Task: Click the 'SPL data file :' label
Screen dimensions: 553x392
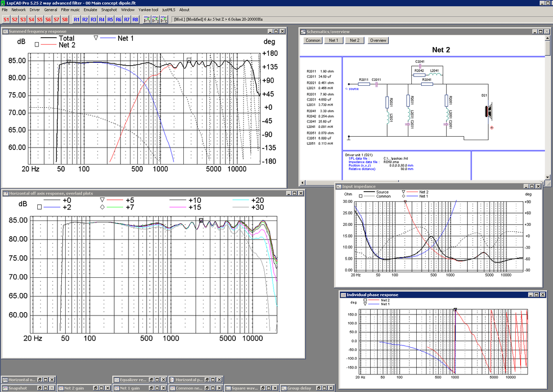Action: click(359, 159)
